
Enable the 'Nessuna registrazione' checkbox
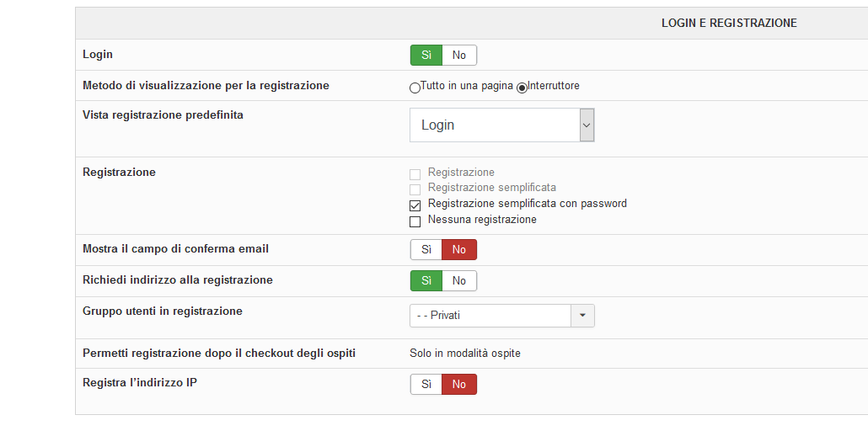coord(415,222)
